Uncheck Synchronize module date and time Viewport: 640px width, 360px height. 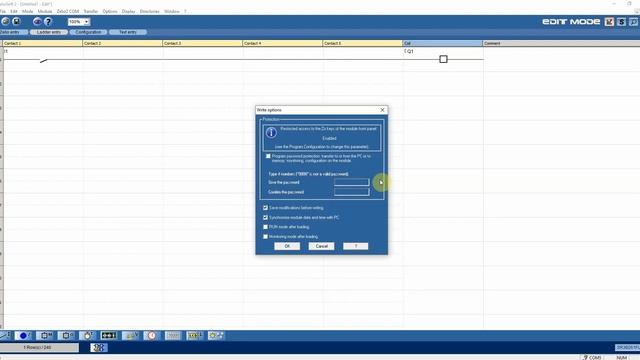[x=265, y=218]
